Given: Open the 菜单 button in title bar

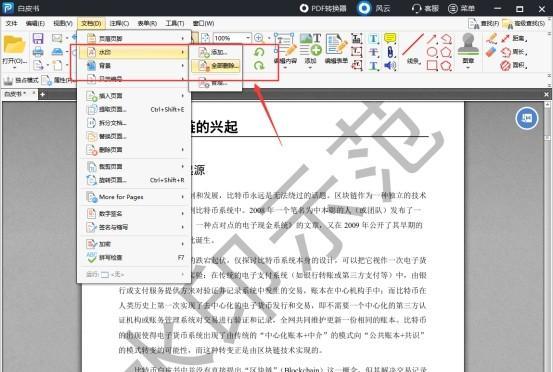Looking at the screenshot, I should tap(461, 8).
